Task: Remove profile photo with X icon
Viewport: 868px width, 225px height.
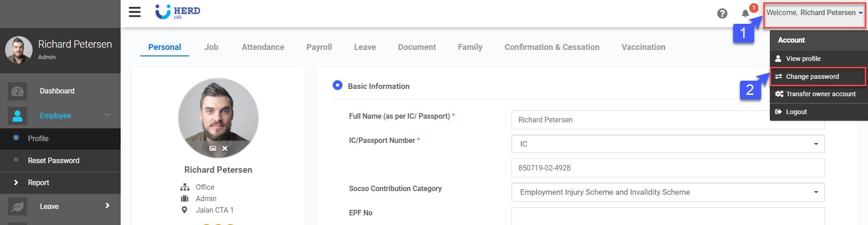Action: pyautogui.click(x=225, y=148)
